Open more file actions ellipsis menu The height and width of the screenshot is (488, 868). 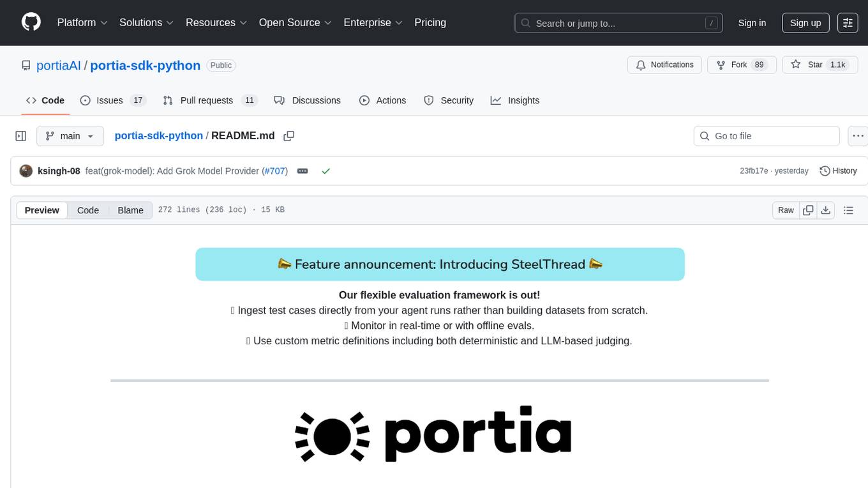click(858, 136)
